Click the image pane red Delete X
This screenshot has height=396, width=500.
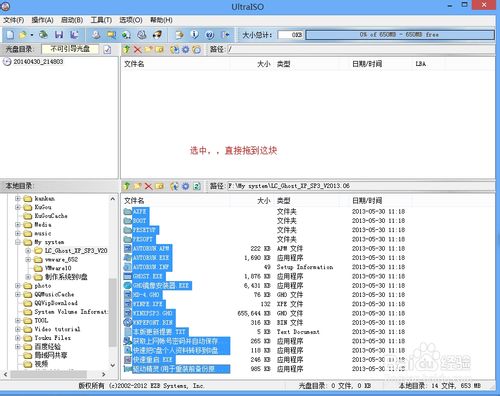click(x=137, y=50)
